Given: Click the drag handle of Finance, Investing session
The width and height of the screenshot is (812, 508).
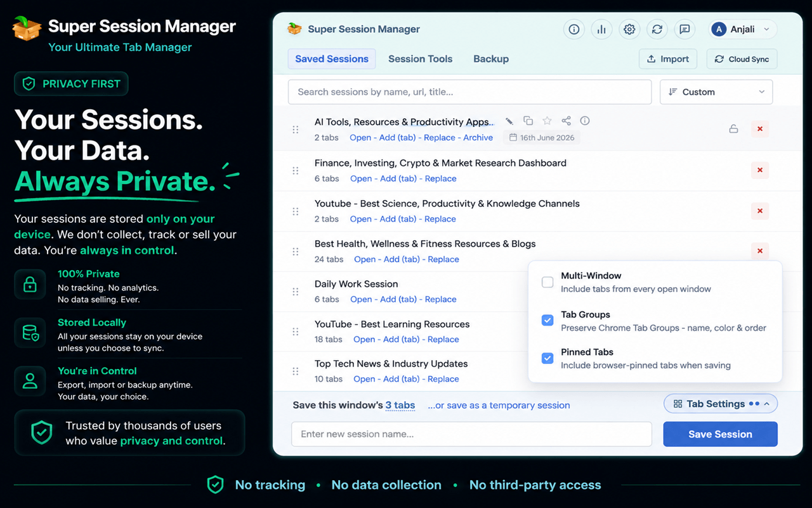Looking at the screenshot, I should pyautogui.click(x=296, y=171).
